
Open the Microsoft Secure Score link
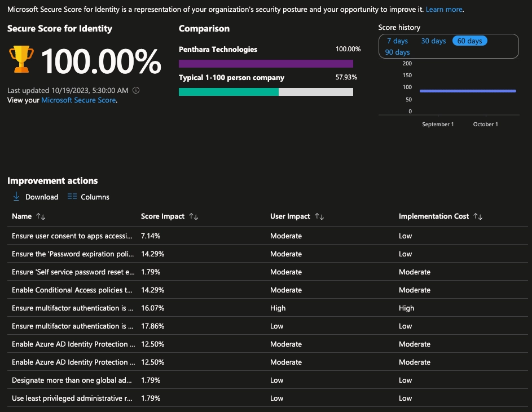(x=78, y=100)
